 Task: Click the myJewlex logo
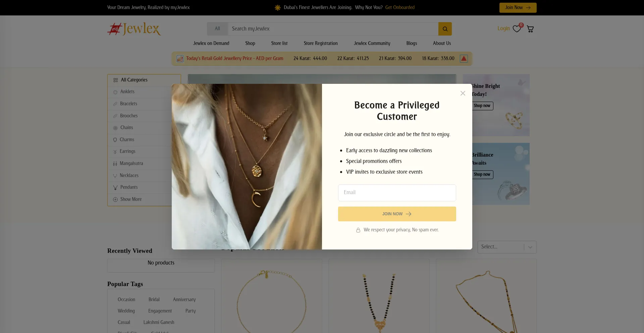tap(134, 29)
